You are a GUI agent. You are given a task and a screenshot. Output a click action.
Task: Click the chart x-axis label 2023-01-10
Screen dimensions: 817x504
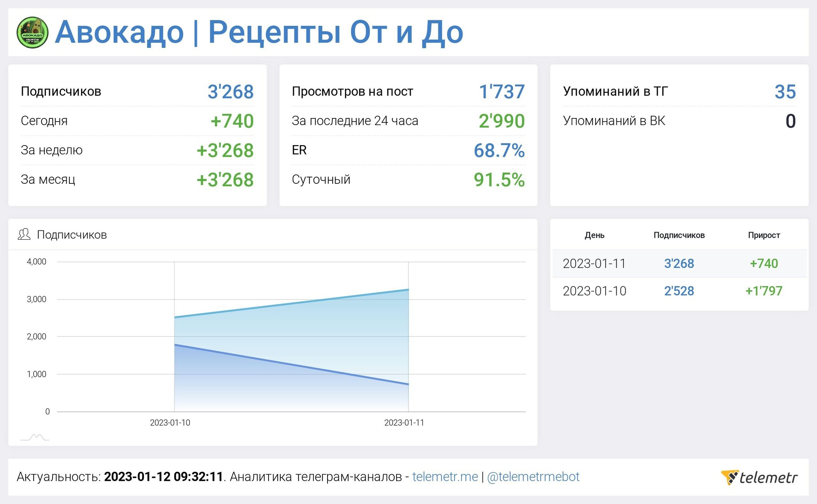(170, 423)
